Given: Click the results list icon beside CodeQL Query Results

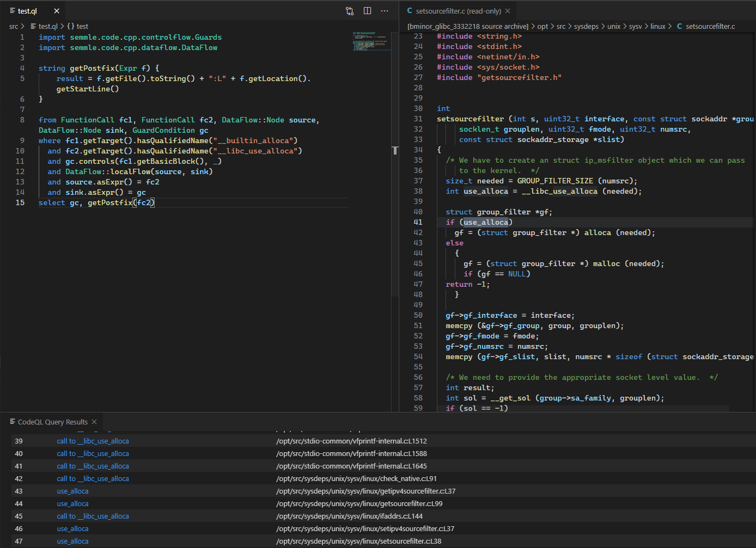Looking at the screenshot, I should (x=13, y=422).
